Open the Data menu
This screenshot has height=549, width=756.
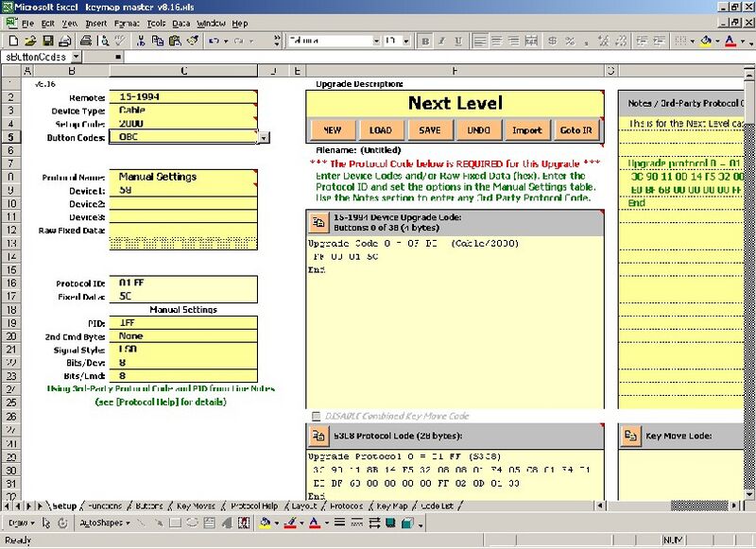[x=180, y=23]
